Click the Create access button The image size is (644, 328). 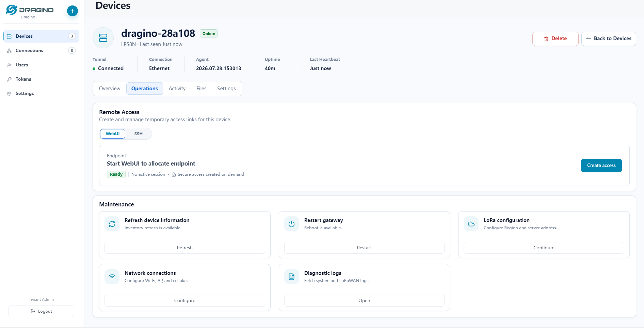(x=601, y=166)
